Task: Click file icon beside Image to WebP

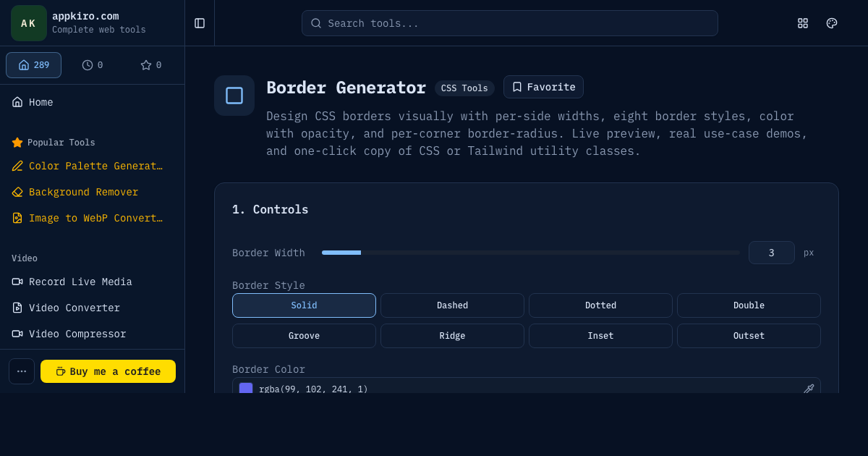Action: pos(17,218)
